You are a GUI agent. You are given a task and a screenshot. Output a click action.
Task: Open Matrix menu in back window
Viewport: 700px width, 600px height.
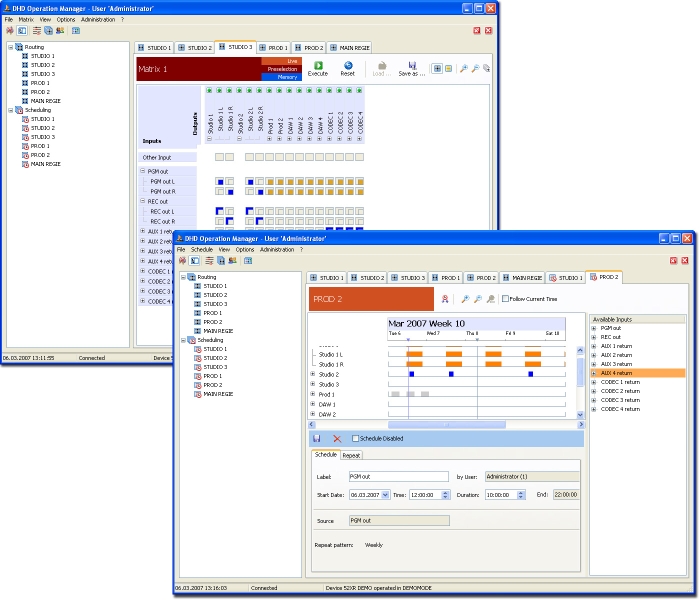click(26, 20)
